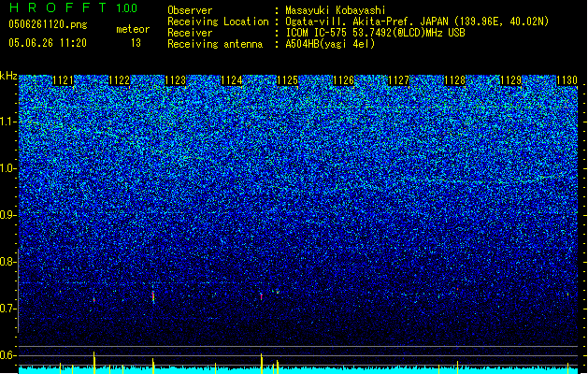Screen dimensions: 588x374
Task: Click the 'Receiving Location' field label
Action: coord(218,22)
